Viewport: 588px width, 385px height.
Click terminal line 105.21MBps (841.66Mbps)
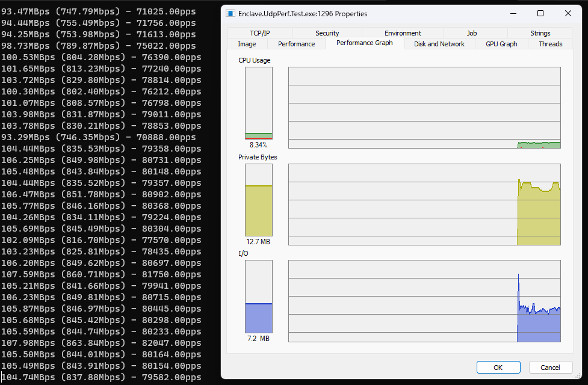pos(101,286)
